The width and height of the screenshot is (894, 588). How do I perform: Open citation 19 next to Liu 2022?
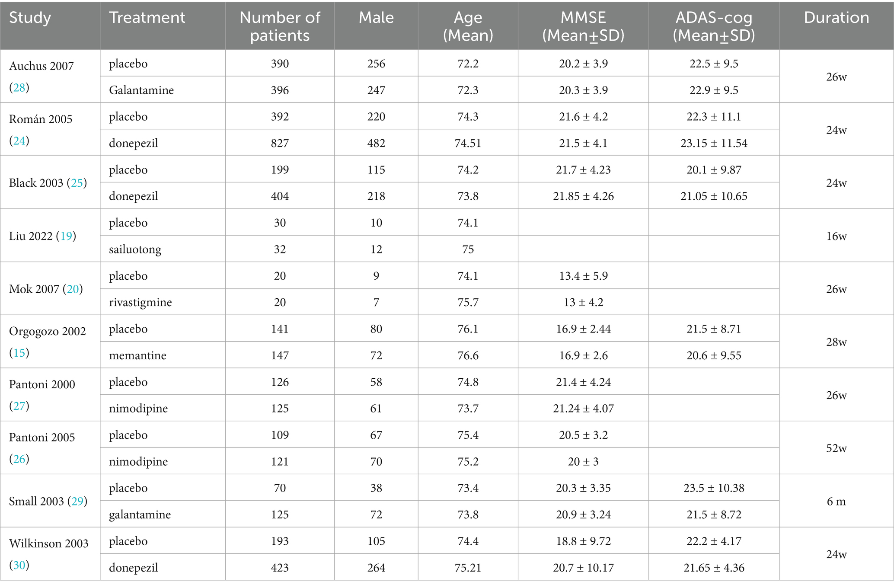pyautogui.click(x=66, y=236)
